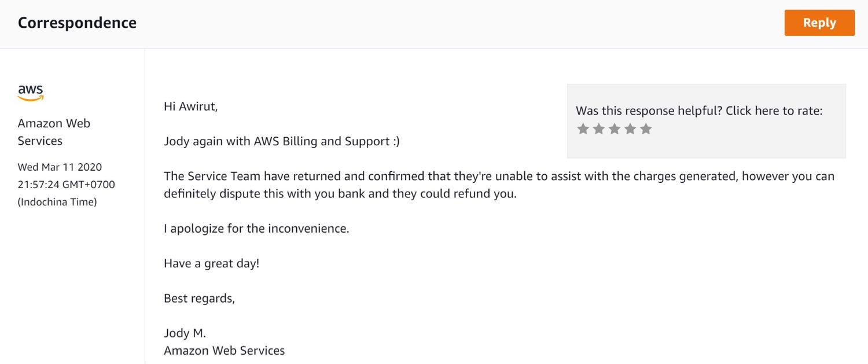The width and height of the screenshot is (868, 364).
Task: Click the 'Was this response helpful?' text
Action: pyautogui.click(x=648, y=111)
